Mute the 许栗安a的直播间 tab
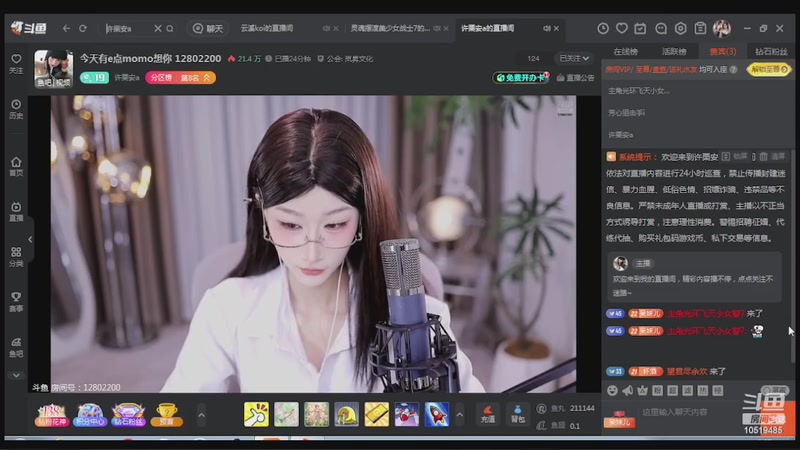Screen dimensions: 800x450 pyautogui.click(x=546, y=29)
